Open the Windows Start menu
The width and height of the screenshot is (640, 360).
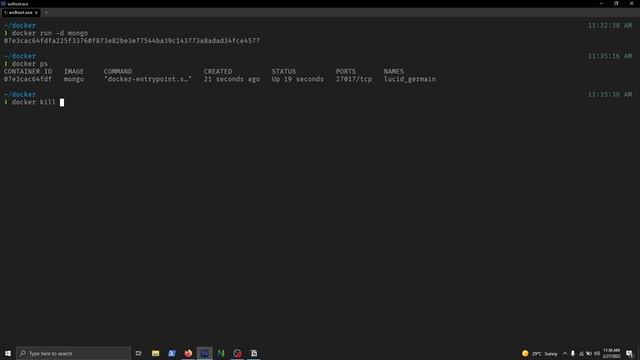coord(8,353)
